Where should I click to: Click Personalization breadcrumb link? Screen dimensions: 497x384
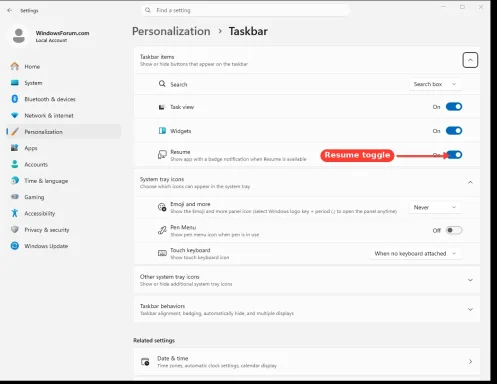click(171, 31)
